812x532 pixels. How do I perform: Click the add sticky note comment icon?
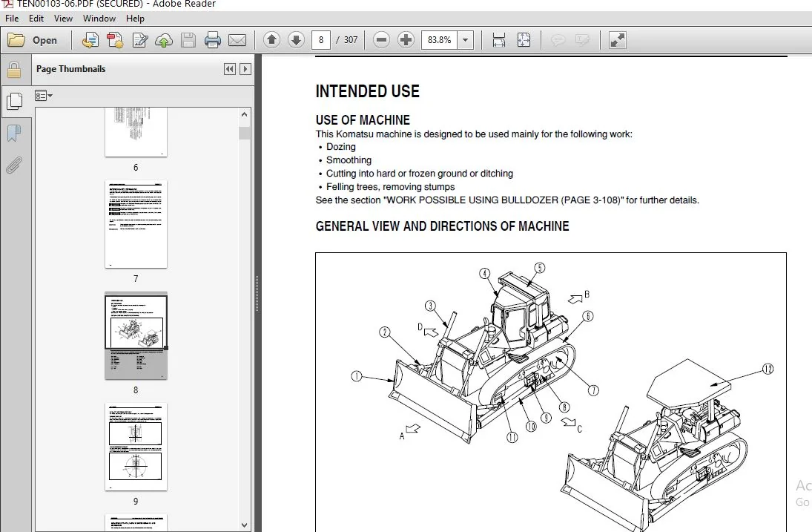[x=558, y=40]
